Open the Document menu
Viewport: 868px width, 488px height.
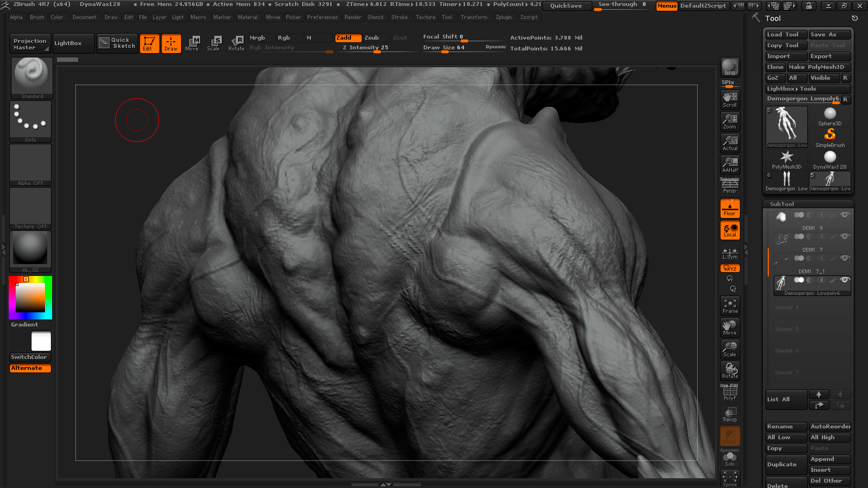click(85, 17)
